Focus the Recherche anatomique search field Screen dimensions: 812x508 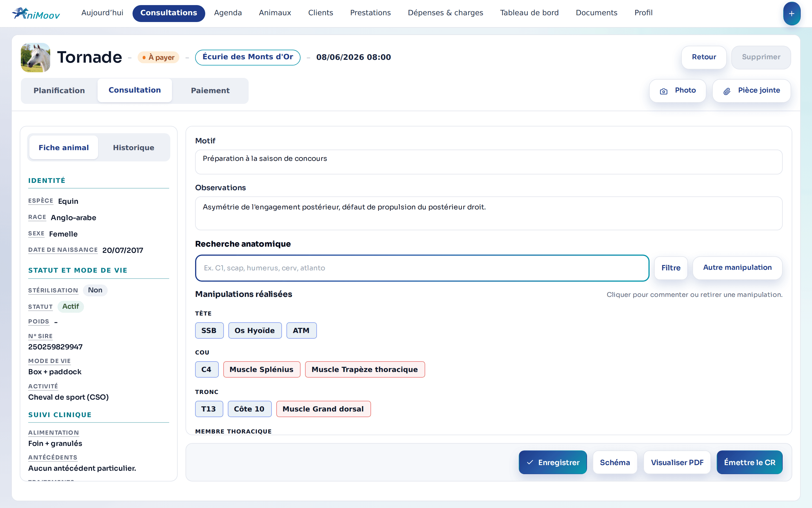click(x=422, y=268)
